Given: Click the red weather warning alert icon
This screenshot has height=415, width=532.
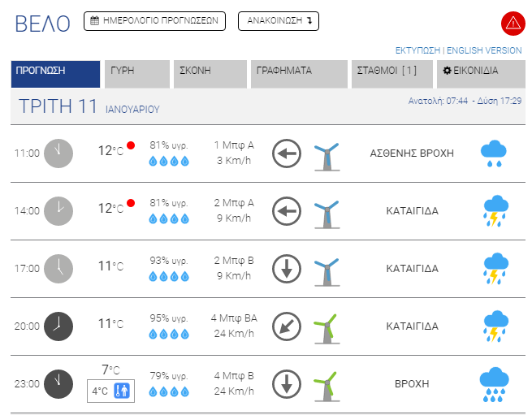Looking at the screenshot, I should [513, 24].
